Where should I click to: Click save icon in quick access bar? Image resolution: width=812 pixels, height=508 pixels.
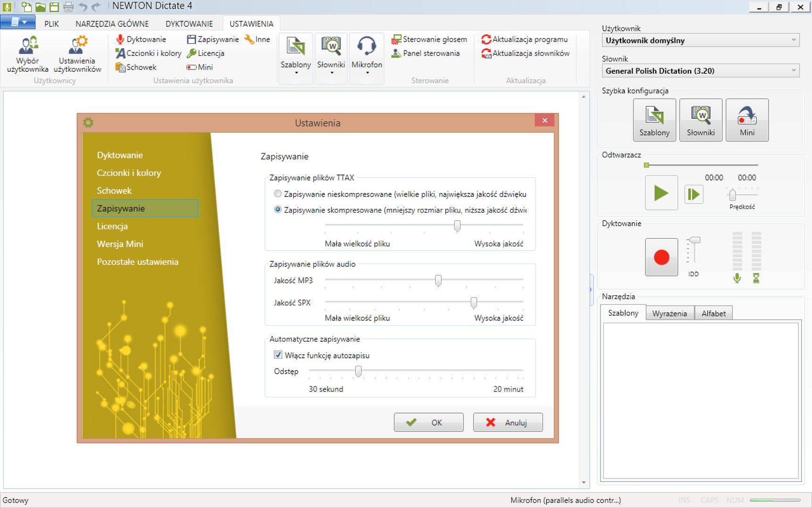54,7
